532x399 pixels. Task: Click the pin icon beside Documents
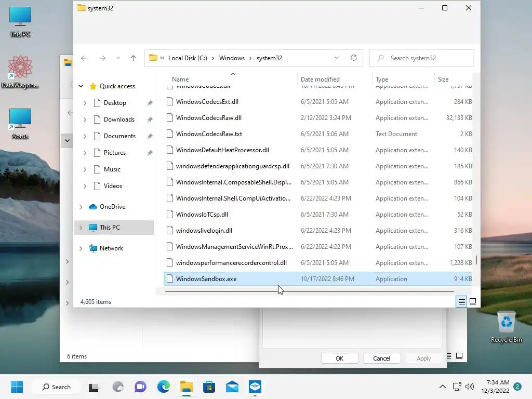[x=150, y=136]
